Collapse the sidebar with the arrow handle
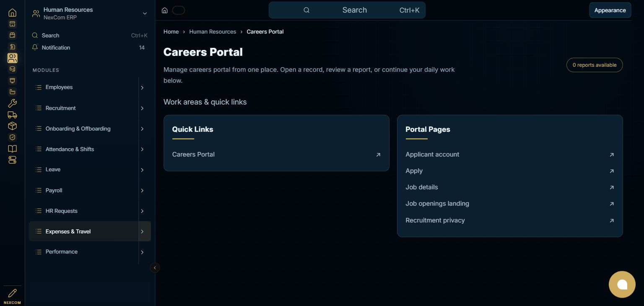644x306 pixels. click(x=155, y=267)
